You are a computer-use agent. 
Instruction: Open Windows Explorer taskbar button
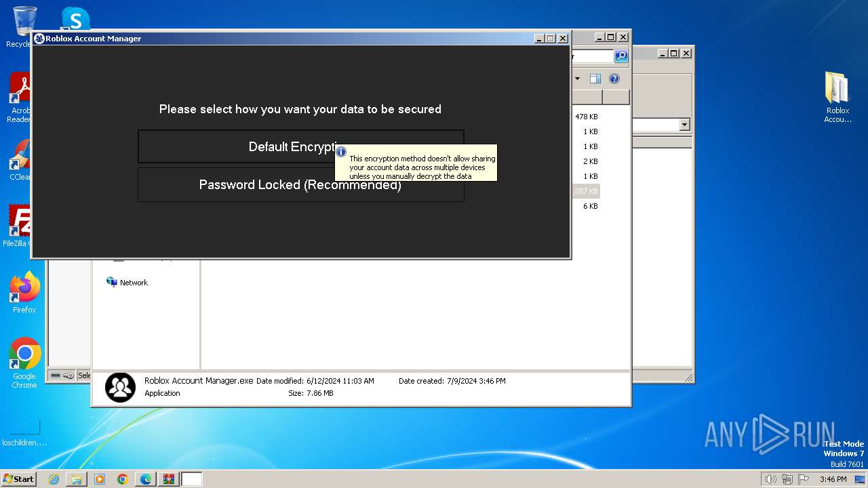click(77, 479)
